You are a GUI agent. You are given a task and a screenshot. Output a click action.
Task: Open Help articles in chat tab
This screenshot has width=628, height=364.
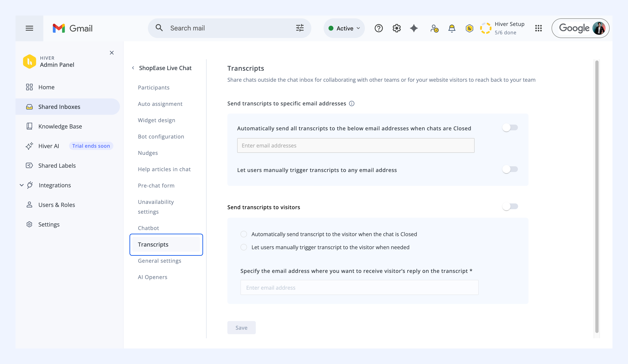tap(164, 169)
